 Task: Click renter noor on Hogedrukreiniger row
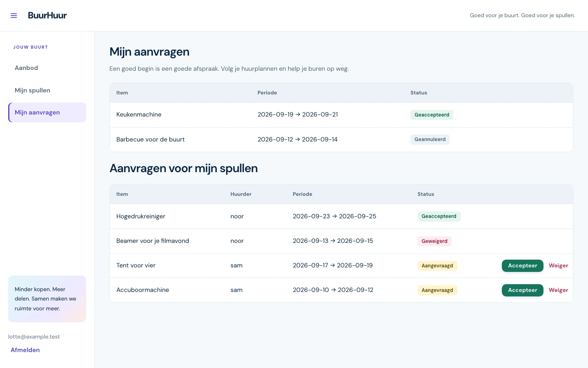[237, 216]
